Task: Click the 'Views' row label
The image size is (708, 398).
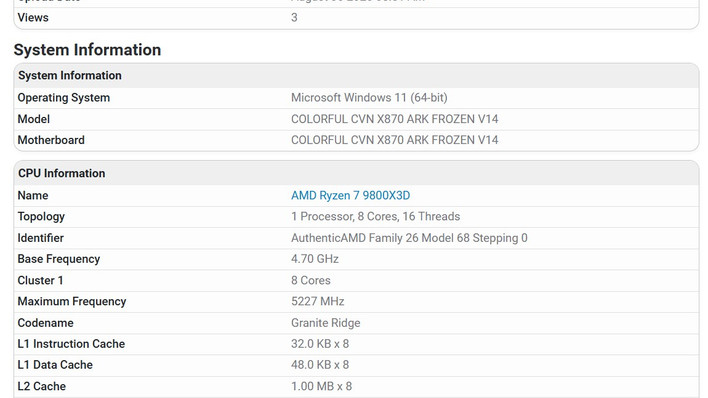Action: [x=33, y=18]
